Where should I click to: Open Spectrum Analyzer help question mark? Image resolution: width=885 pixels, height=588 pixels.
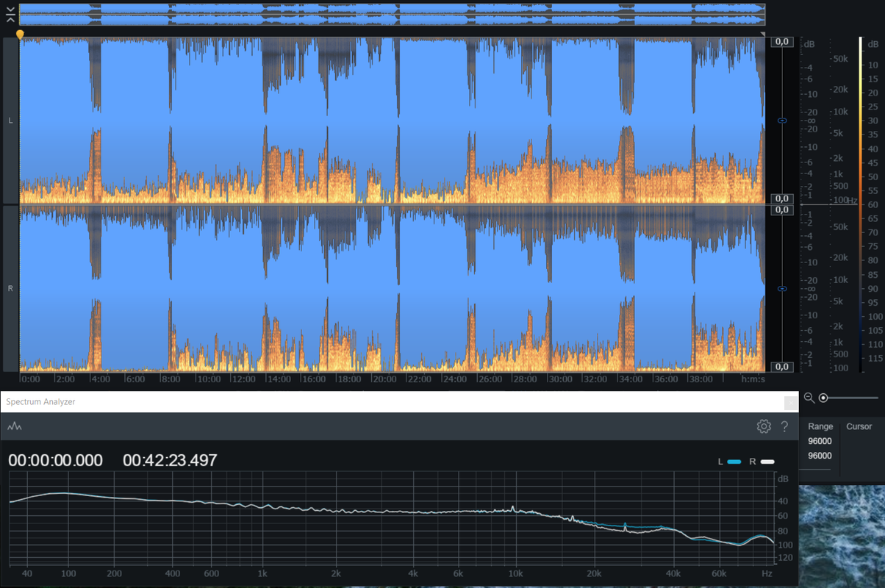[x=784, y=426]
